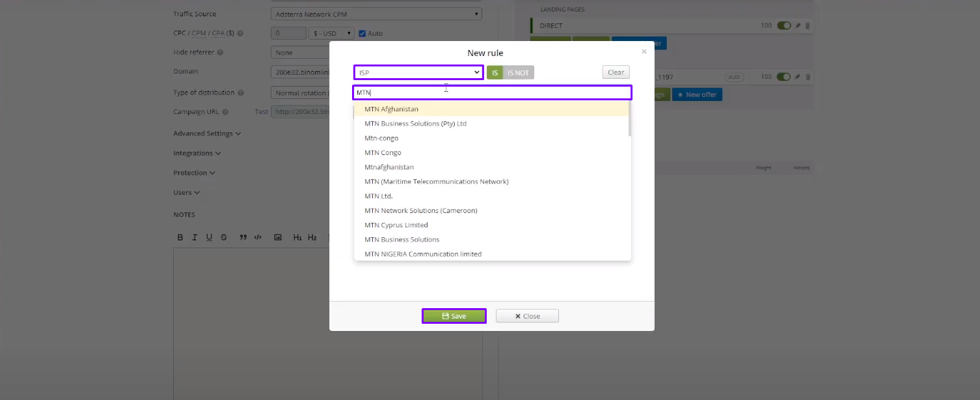
Task: Click the Campaign URL text field
Action: [300, 112]
